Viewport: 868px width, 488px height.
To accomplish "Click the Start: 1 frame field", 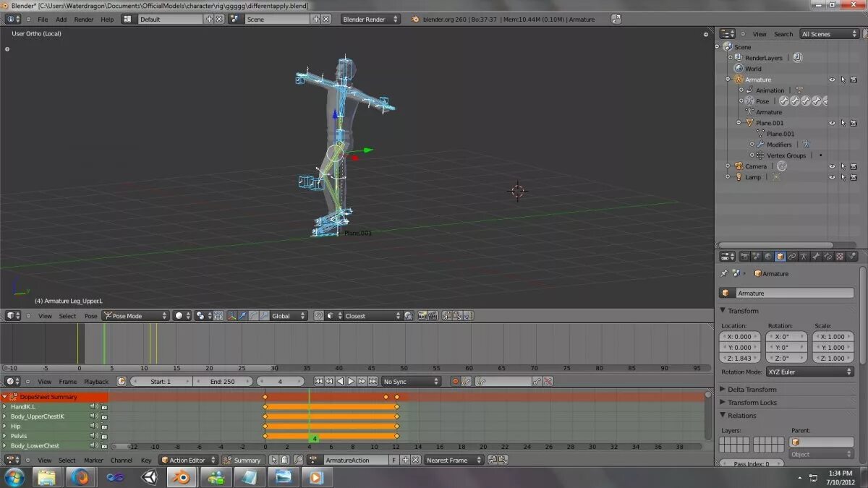I will 160,381.
